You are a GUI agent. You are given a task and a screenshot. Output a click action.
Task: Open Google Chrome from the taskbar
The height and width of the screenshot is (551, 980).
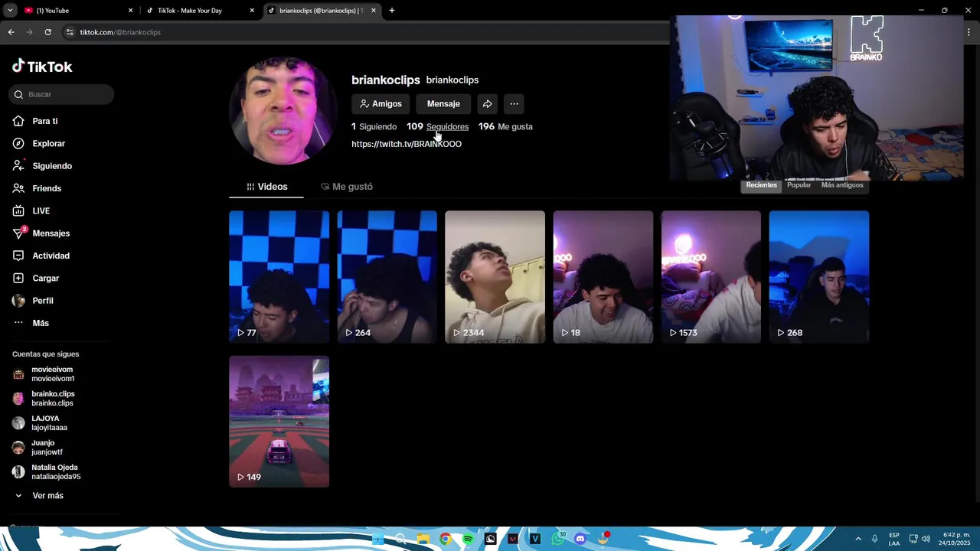[445, 539]
